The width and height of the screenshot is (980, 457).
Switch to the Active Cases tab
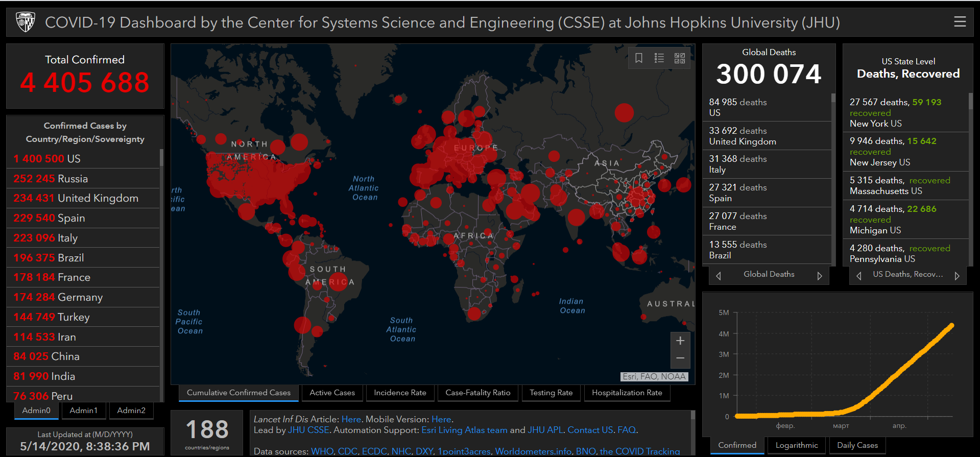(332, 393)
